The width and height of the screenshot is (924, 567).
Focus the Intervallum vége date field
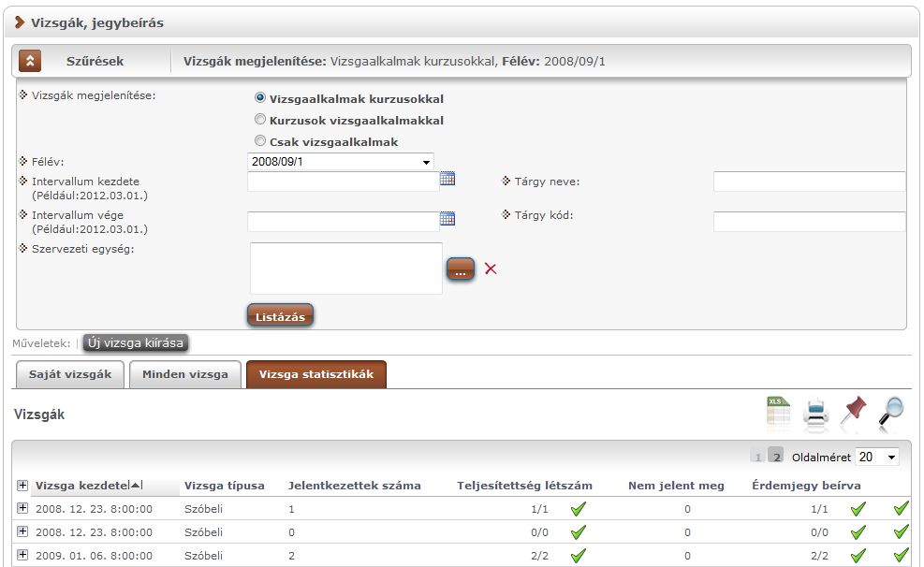[344, 222]
